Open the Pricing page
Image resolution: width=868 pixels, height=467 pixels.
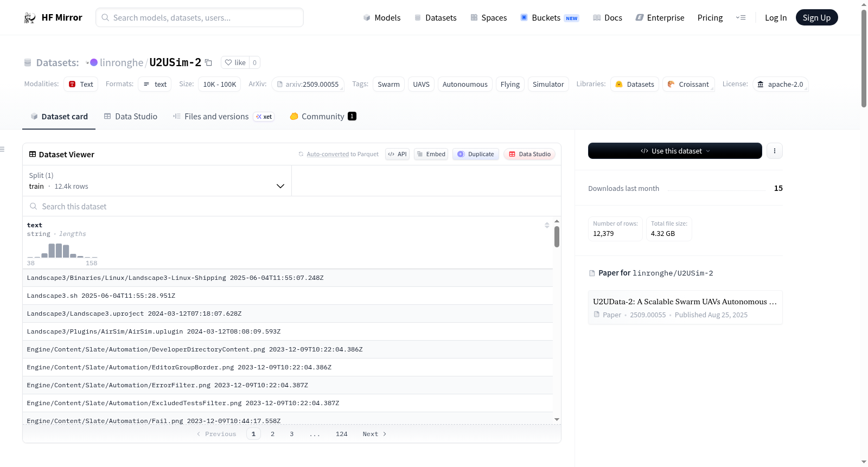(x=710, y=18)
